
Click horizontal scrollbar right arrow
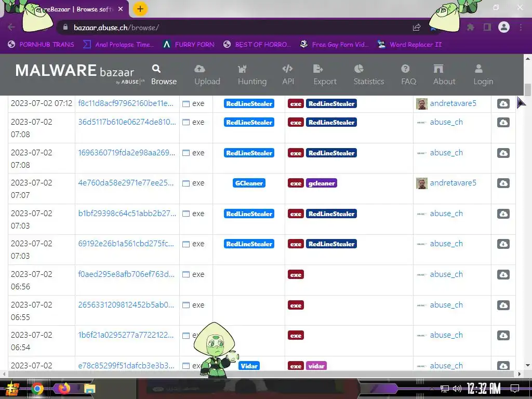[519, 374]
